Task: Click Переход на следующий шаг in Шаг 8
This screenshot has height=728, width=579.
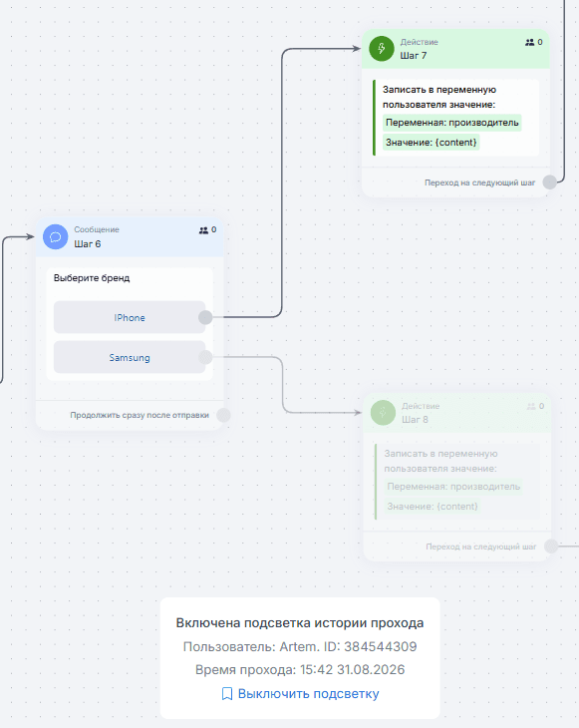Action: 481,546
